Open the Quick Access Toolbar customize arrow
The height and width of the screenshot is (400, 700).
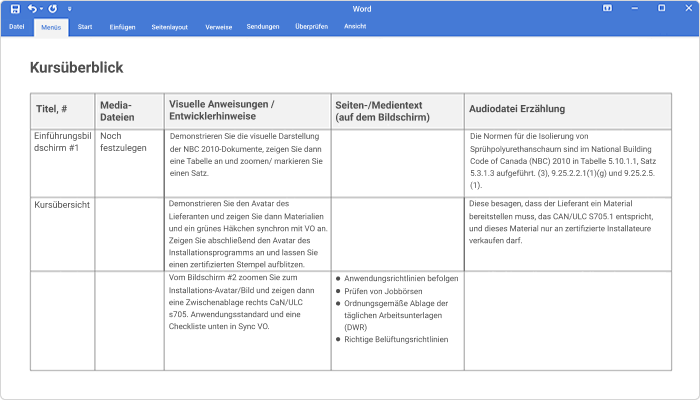pyautogui.click(x=70, y=8)
